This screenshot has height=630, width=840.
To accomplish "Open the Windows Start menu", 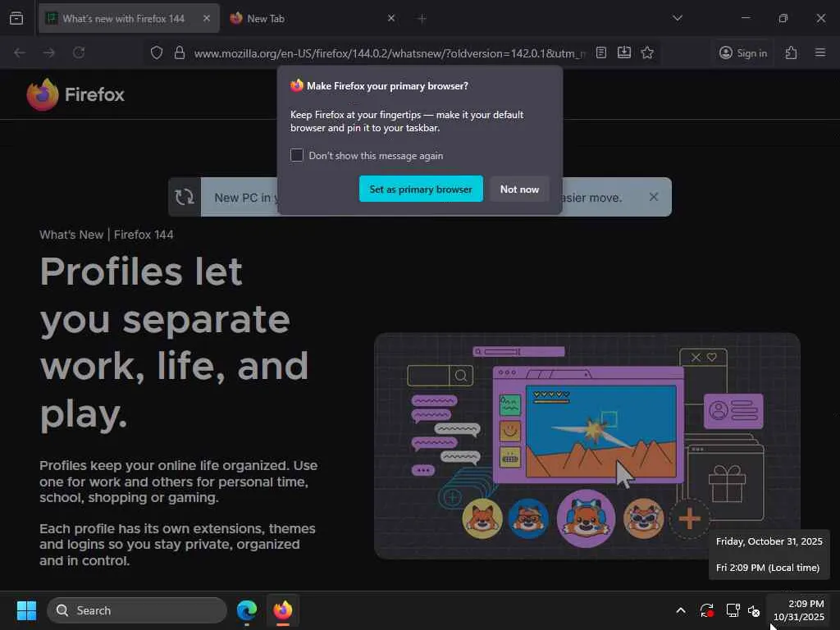I will point(26,610).
